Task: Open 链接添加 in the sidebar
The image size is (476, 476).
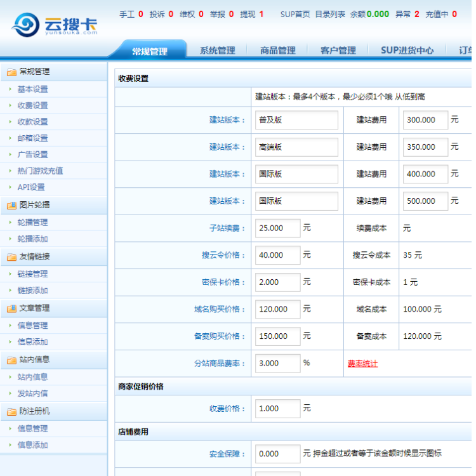Action: pos(33,291)
